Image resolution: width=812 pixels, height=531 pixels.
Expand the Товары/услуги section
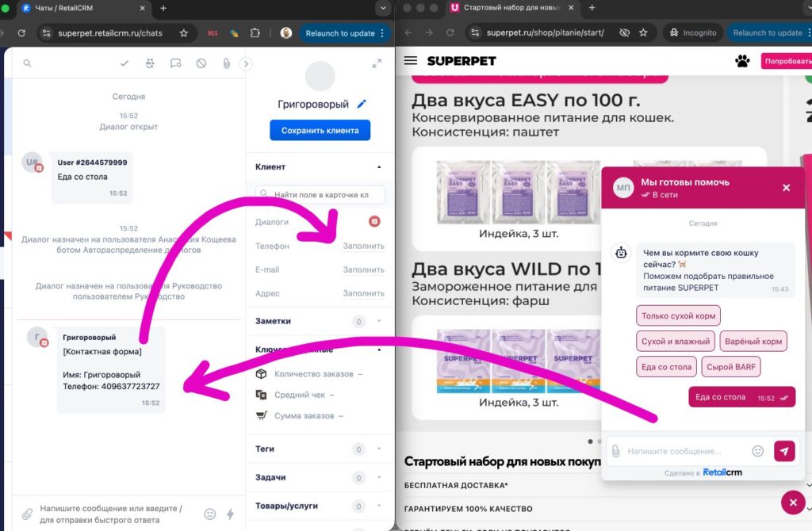pyautogui.click(x=379, y=506)
